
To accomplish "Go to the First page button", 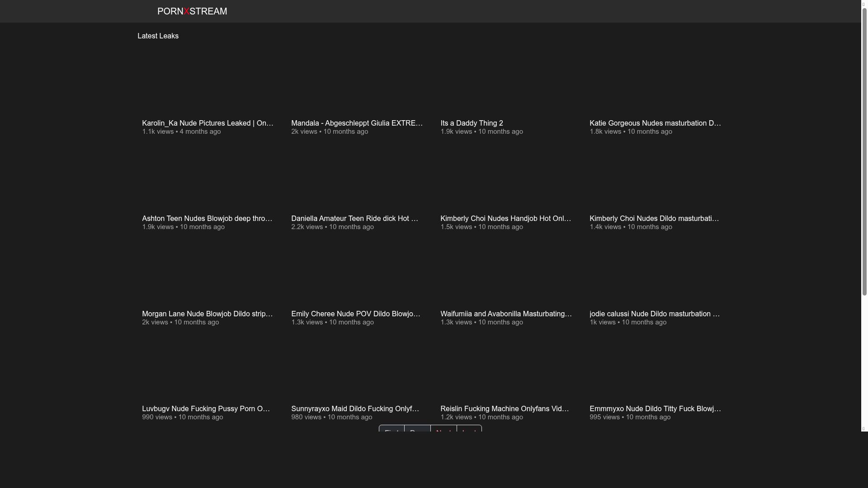I will (x=392, y=429).
